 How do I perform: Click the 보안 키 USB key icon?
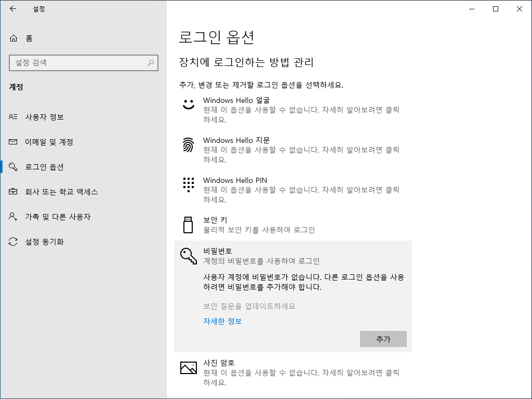[188, 225]
